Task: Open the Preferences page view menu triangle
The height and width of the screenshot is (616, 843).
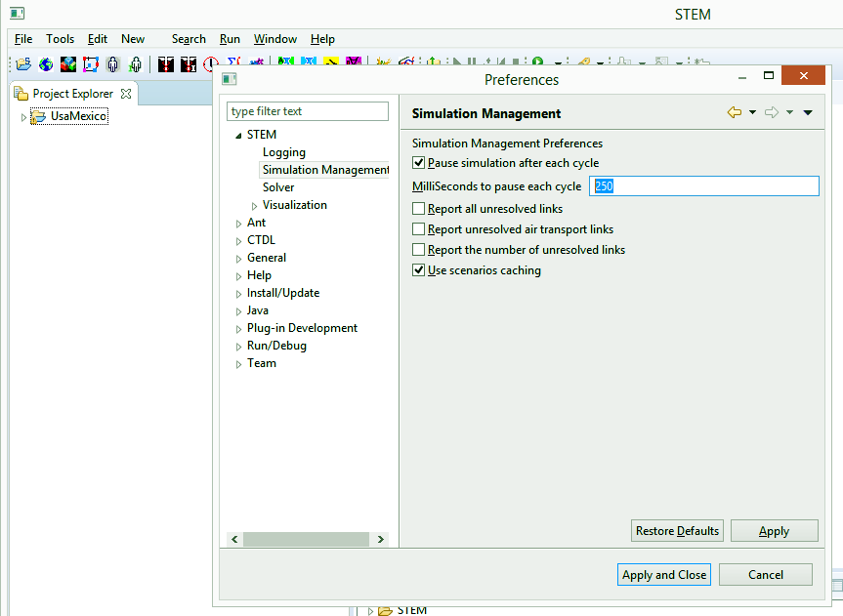Action: 808,112
